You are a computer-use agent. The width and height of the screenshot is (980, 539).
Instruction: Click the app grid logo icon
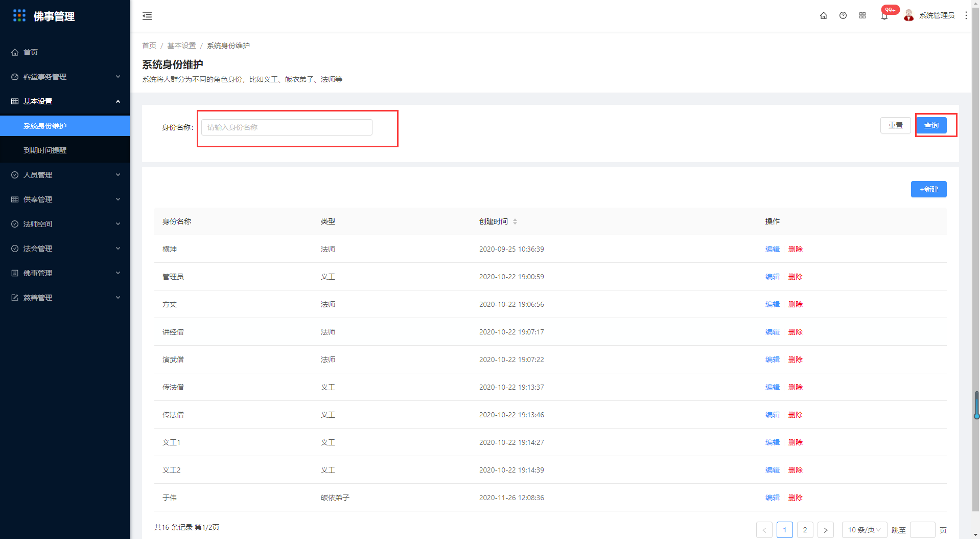pos(19,16)
